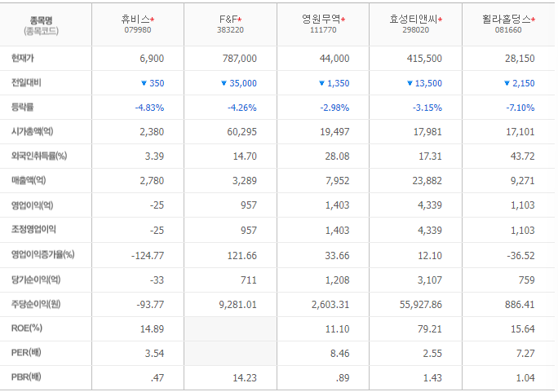Select the change rate -4.26%
This screenshot has height=392, width=558.
[x=242, y=108]
